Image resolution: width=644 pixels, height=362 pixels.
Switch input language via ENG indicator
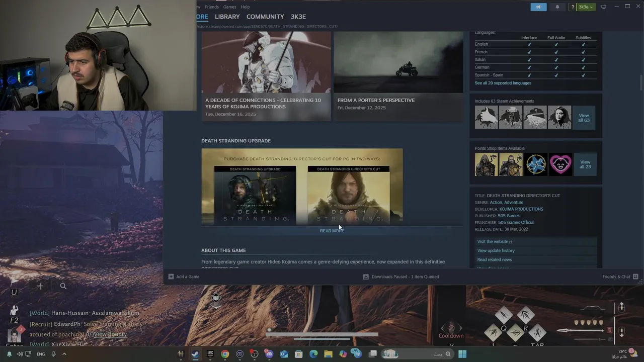(41, 354)
